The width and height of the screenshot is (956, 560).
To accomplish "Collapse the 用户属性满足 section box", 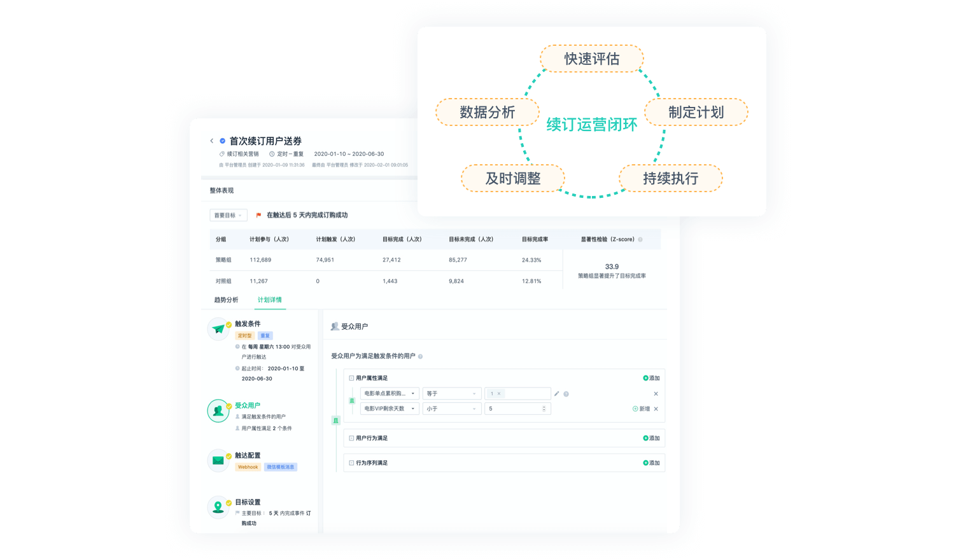I will (351, 378).
